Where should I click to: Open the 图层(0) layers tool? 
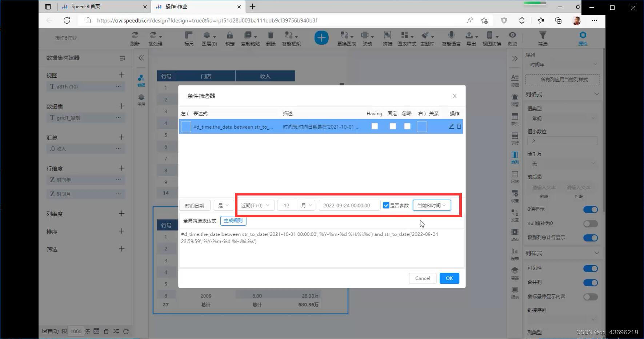pos(209,38)
